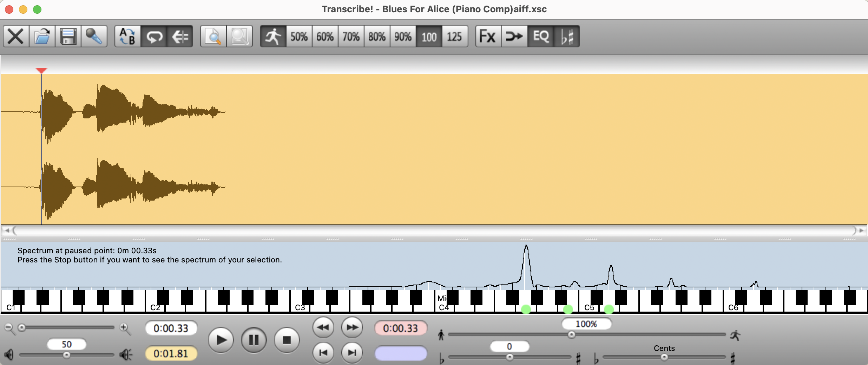
Task: Toggle the return-to-start arrow icon
Action: pyautogui.click(x=180, y=36)
